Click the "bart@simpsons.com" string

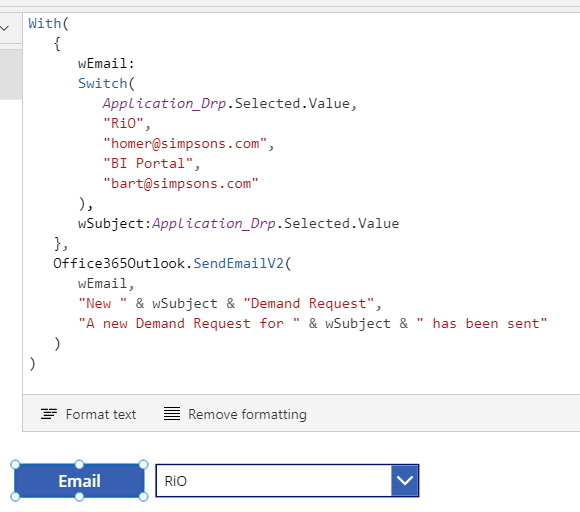pos(181,183)
